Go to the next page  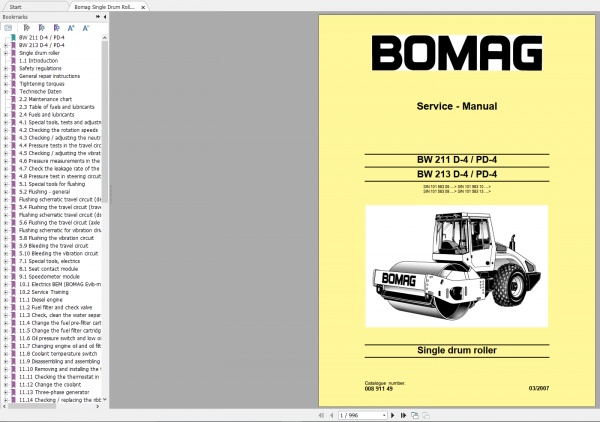point(392,415)
